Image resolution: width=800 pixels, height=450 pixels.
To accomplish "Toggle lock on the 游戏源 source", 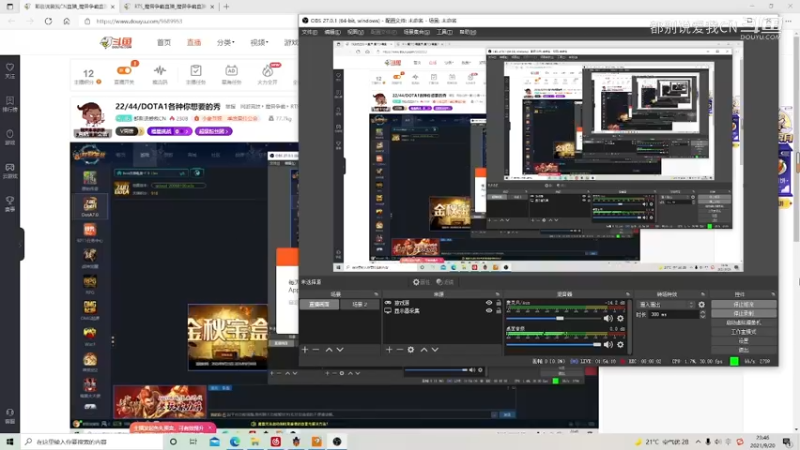I will point(498,303).
